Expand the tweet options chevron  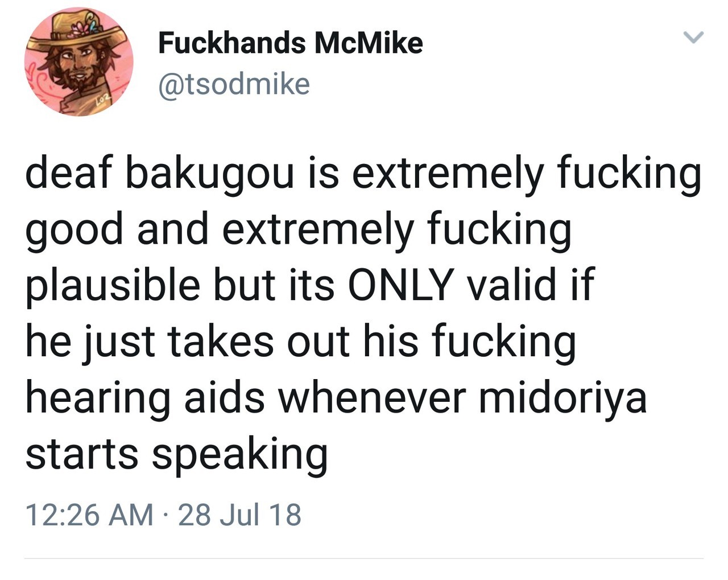693,38
